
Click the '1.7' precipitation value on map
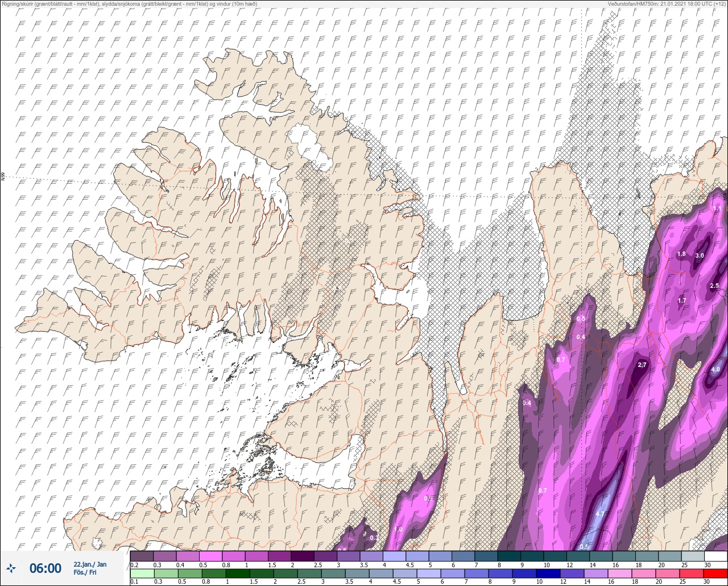pyautogui.click(x=682, y=300)
